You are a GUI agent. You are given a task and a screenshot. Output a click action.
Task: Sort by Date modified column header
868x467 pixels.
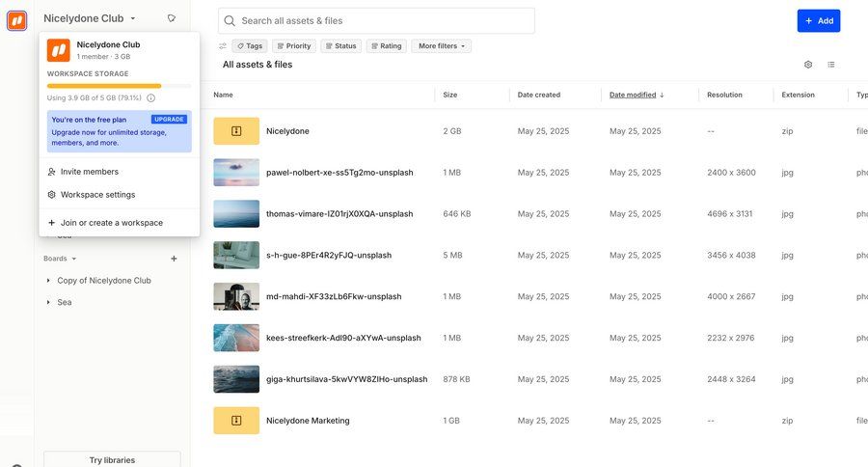pos(637,95)
